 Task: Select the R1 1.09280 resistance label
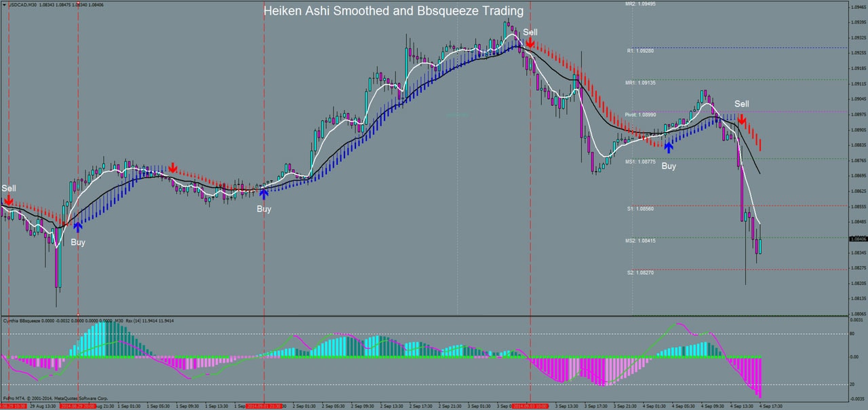(x=640, y=50)
